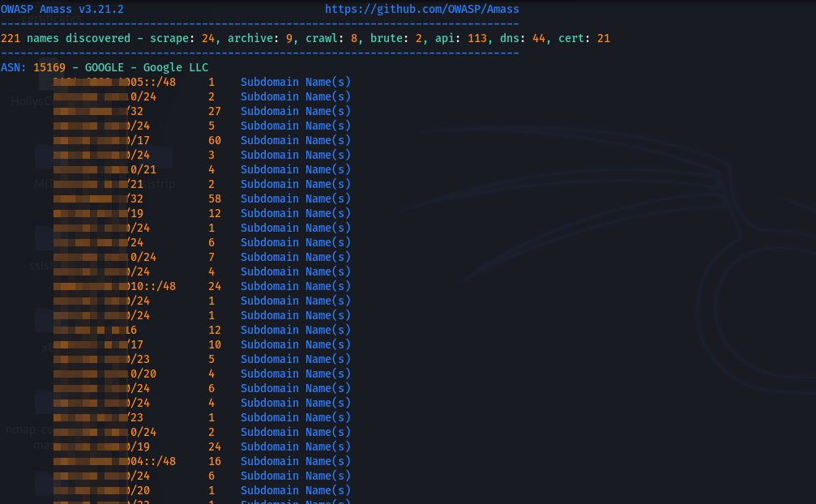Viewport: 816px width, 504px height.
Task: Click '004::/48' netblock suffix
Action: tap(151, 461)
